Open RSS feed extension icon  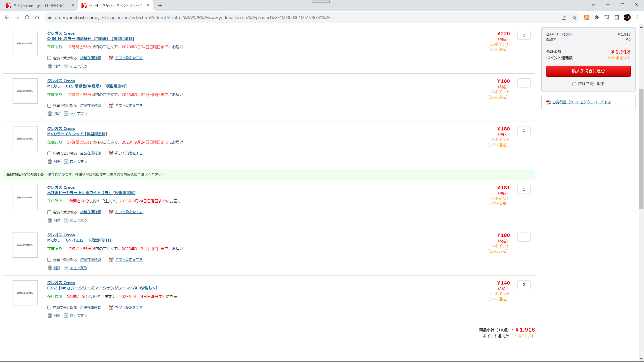click(587, 17)
